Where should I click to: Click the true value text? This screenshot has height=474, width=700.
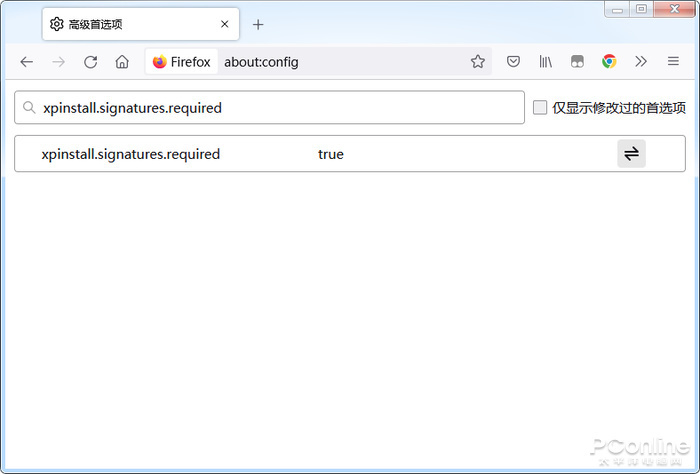(x=331, y=154)
